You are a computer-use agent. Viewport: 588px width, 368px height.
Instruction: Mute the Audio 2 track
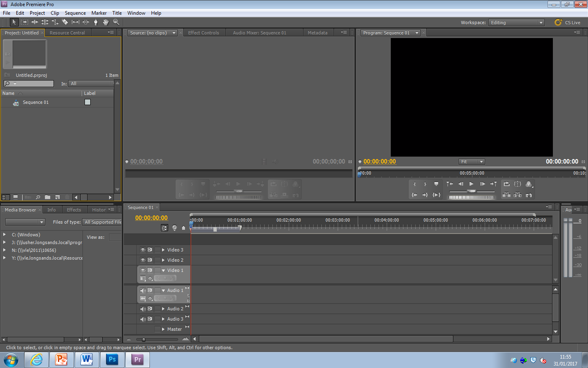pyautogui.click(x=143, y=309)
